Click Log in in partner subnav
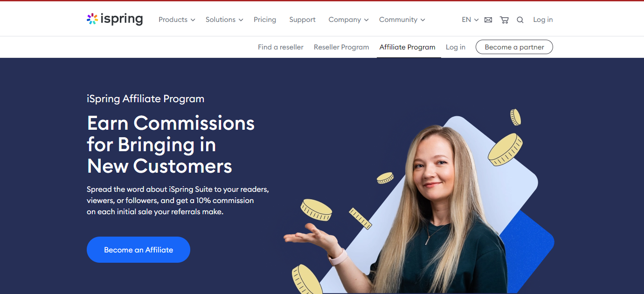 [x=456, y=47]
